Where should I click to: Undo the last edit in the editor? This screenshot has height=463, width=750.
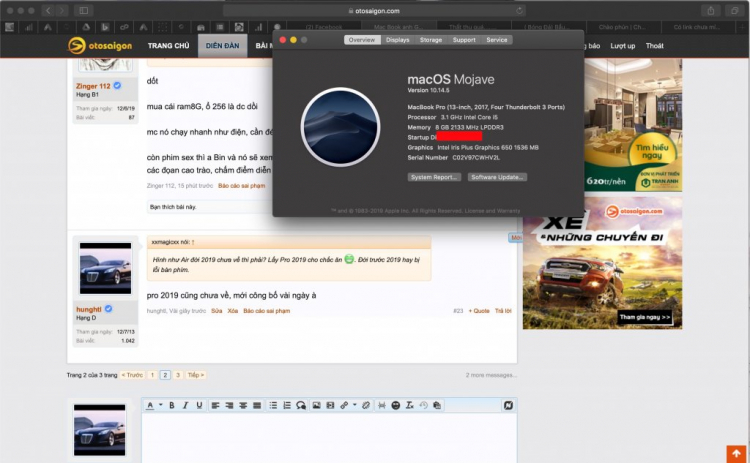point(423,405)
